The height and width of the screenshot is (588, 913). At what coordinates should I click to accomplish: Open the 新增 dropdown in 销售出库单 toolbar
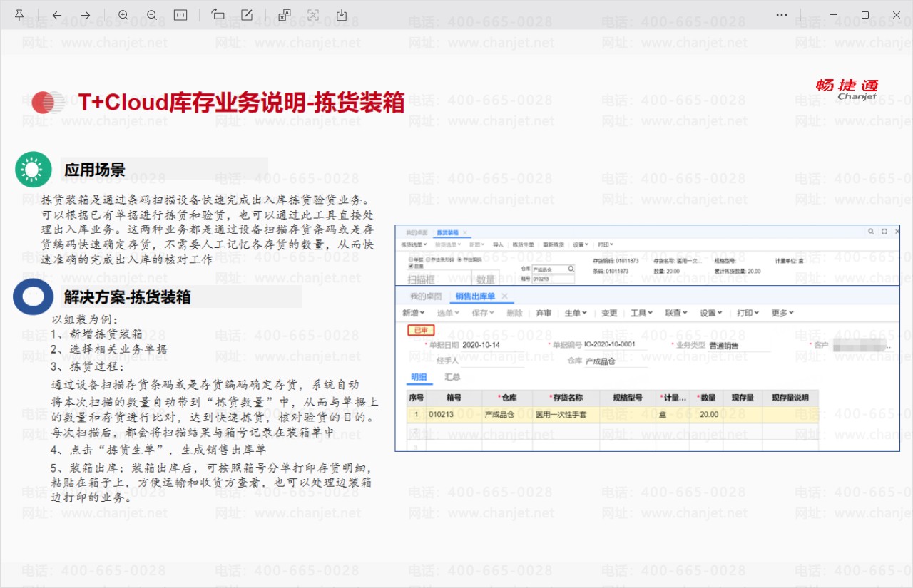[x=414, y=313]
